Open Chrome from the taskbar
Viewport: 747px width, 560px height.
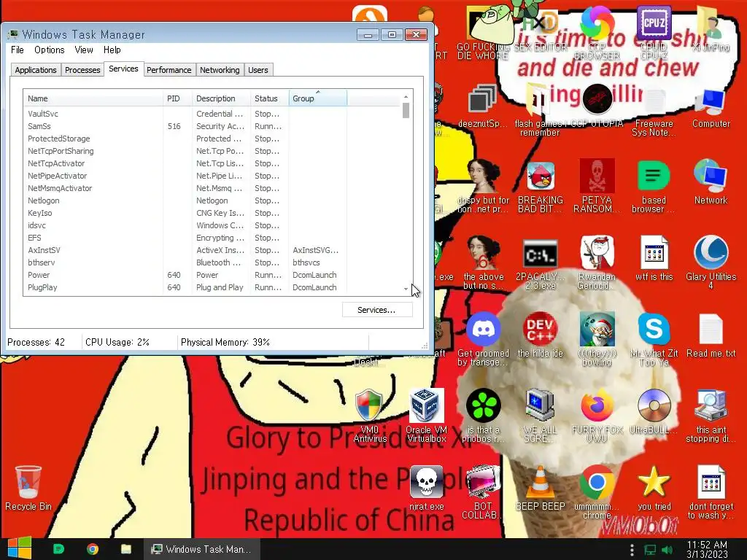pos(93,549)
